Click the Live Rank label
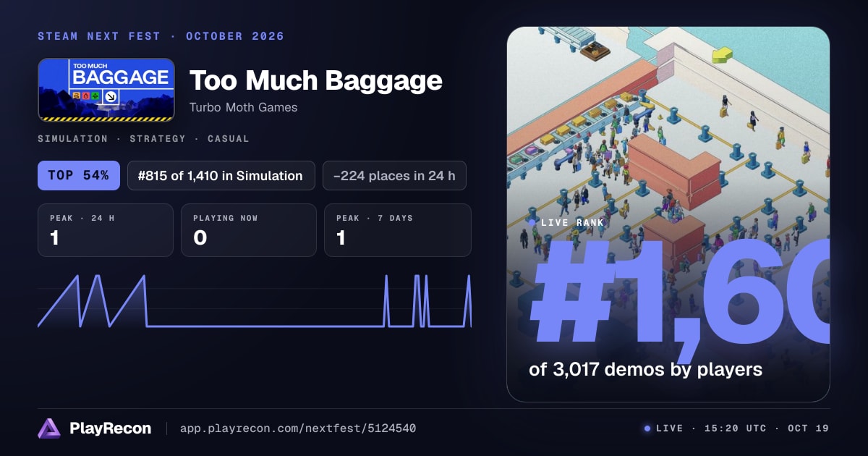 click(x=566, y=223)
